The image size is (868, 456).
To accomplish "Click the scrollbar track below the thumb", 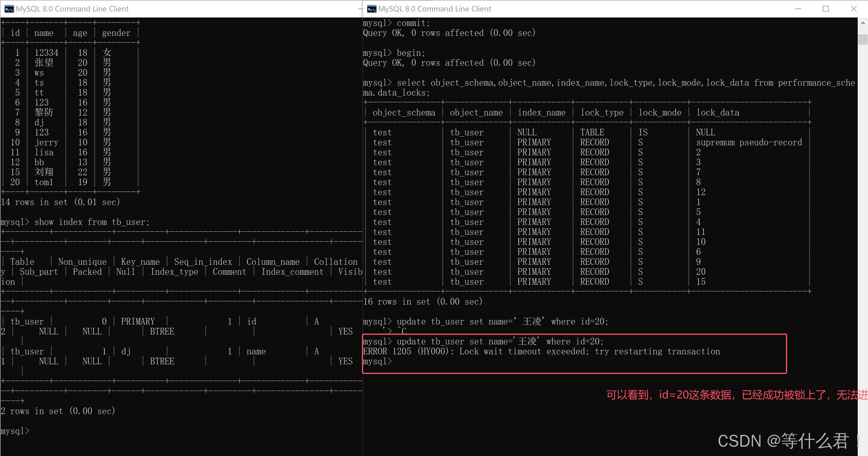I will (x=863, y=236).
